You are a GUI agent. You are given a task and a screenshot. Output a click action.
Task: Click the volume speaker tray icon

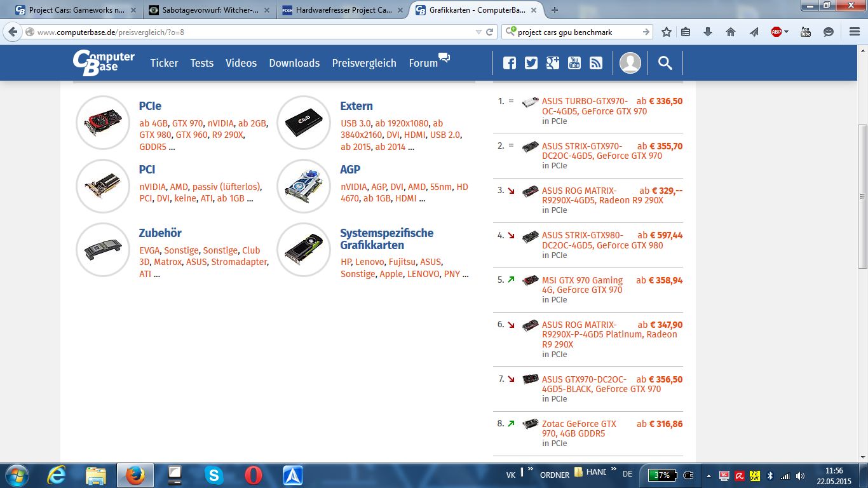[x=799, y=475]
